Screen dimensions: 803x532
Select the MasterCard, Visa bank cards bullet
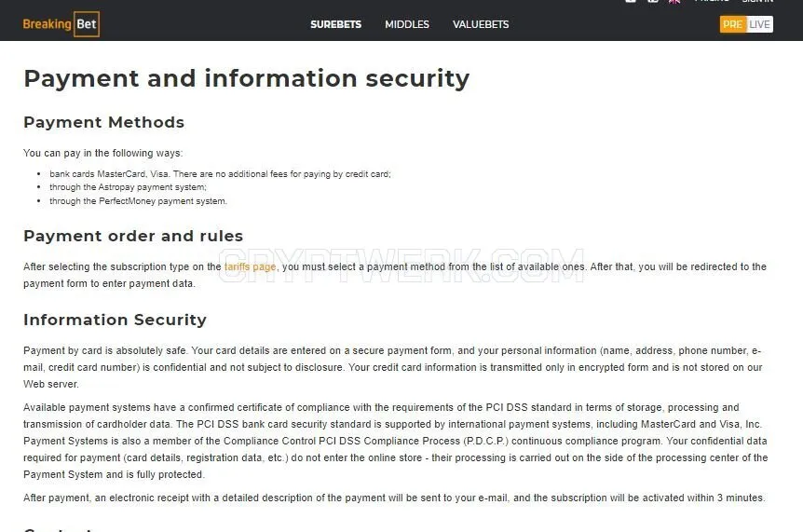[x=220, y=174]
